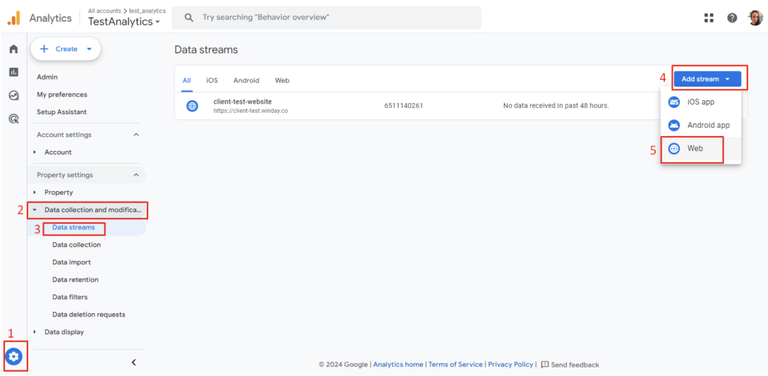Viewport: 768px width, 376px height.
Task: Click Send feedback text in the footer
Action: [575, 365]
